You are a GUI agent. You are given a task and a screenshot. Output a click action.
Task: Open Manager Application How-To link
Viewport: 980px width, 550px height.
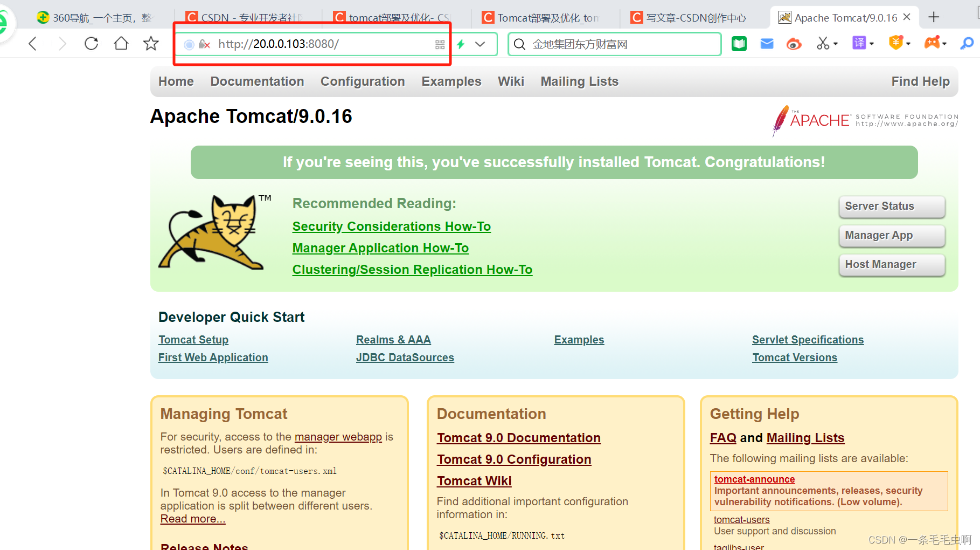380,248
